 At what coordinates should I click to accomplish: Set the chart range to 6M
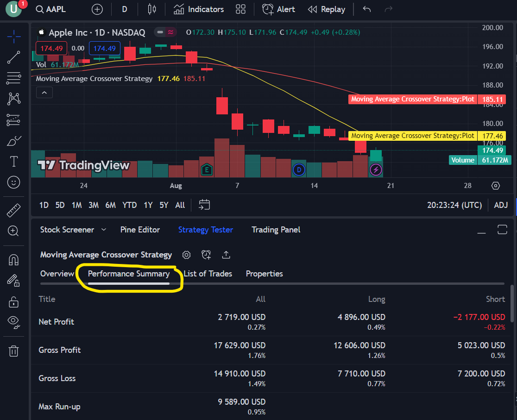point(110,205)
